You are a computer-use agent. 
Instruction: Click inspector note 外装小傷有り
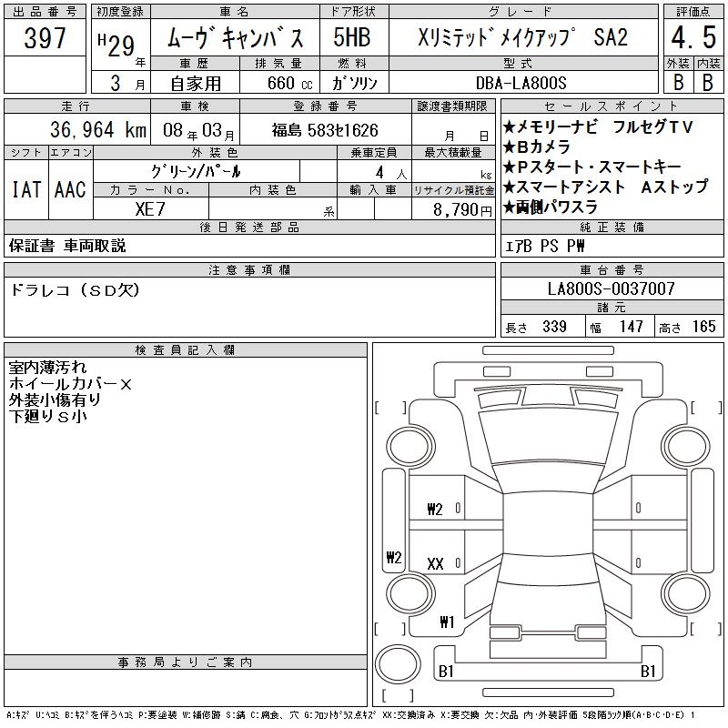point(55,399)
